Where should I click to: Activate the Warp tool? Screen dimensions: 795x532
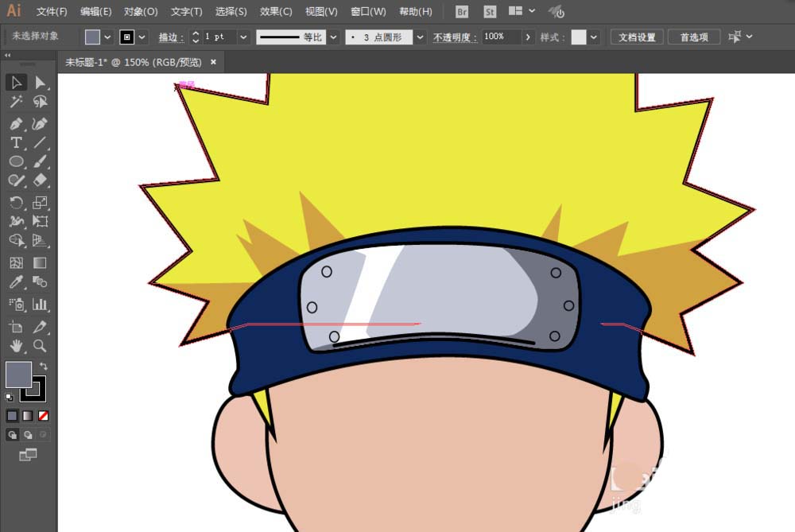click(x=16, y=221)
